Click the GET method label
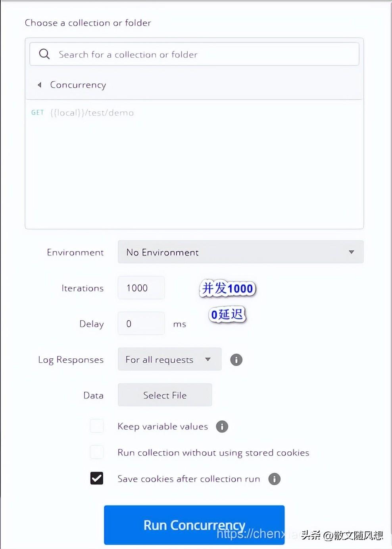The image size is (392, 549). pos(37,112)
